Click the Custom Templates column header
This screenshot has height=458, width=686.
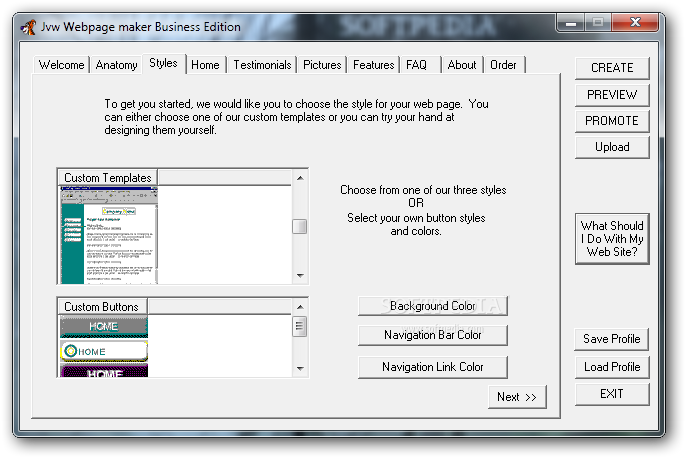point(108,178)
